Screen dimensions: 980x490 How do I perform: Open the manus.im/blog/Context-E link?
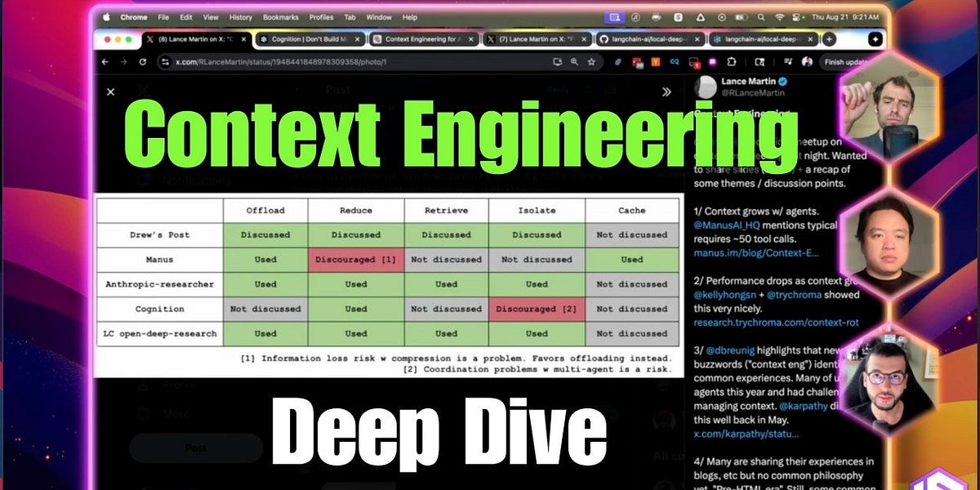(755, 254)
